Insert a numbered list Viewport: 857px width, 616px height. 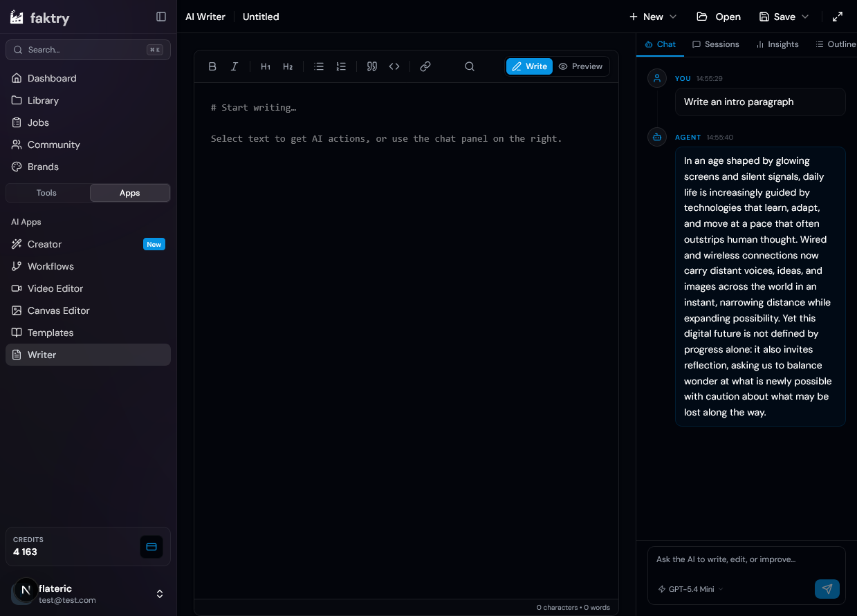coord(341,66)
